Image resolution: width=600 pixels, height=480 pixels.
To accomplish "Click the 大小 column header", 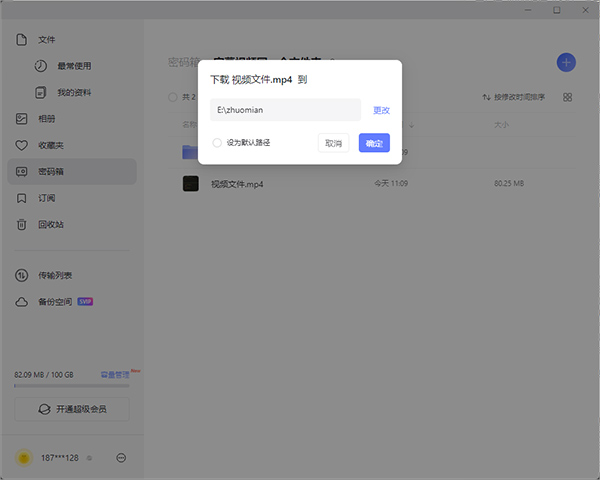I will pyautogui.click(x=501, y=125).
